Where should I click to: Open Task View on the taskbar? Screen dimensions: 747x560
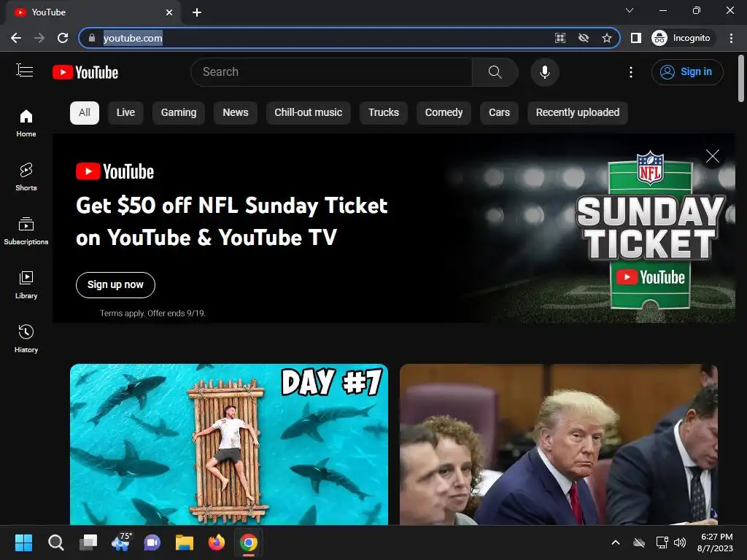[88, 542]
